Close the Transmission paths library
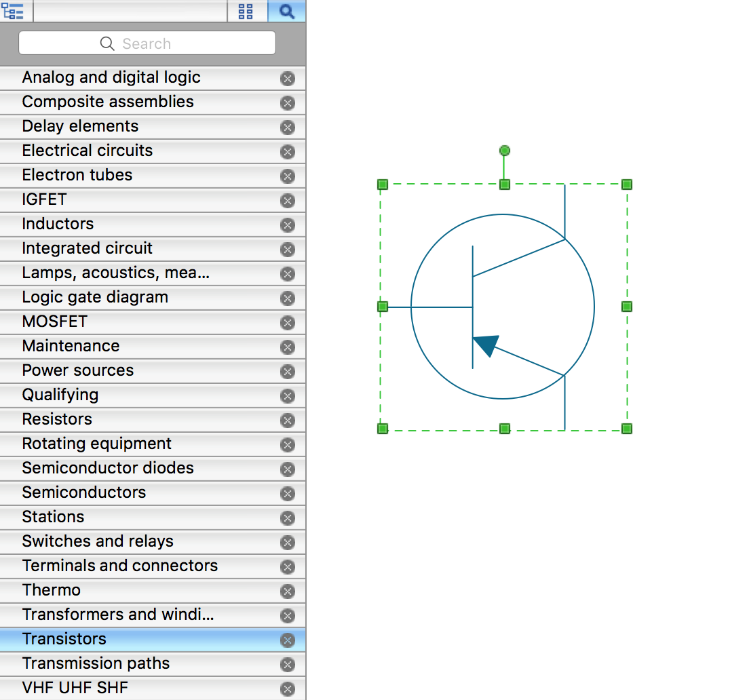The image size is (730, 700). [x=288, y=665]
